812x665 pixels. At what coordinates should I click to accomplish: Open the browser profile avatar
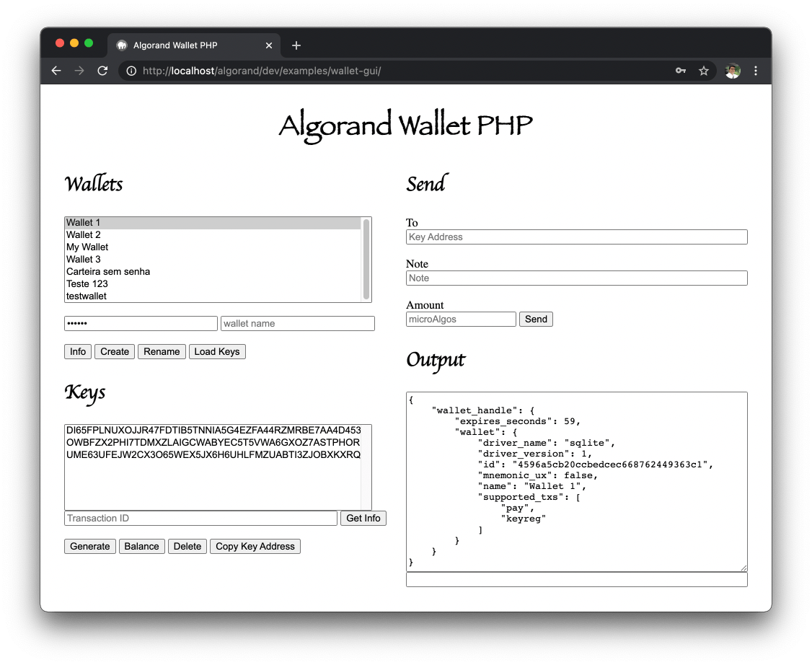(x=731, y=71)
